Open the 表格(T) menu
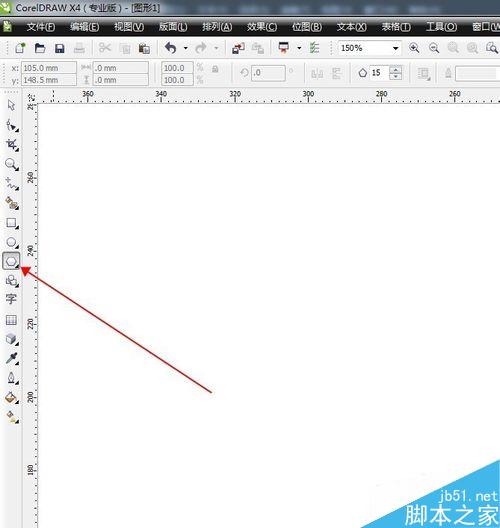500x528 pixels. coord(396,27)
